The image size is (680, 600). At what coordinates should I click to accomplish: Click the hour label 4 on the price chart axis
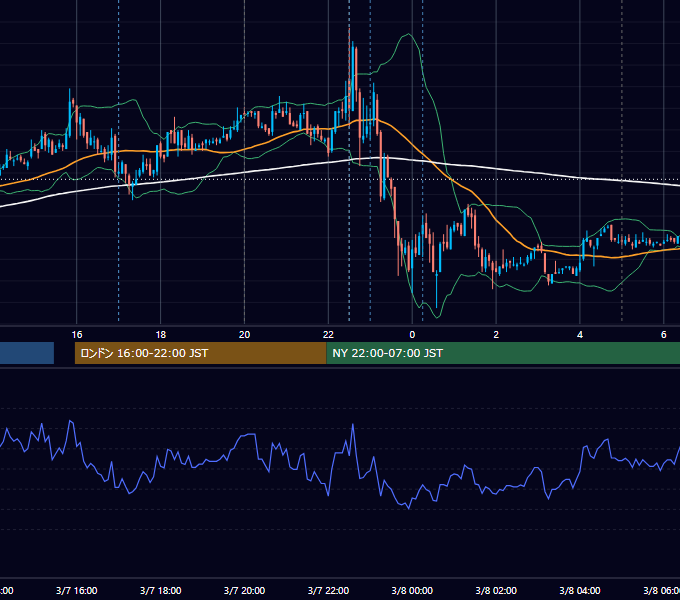pos(580,334)
